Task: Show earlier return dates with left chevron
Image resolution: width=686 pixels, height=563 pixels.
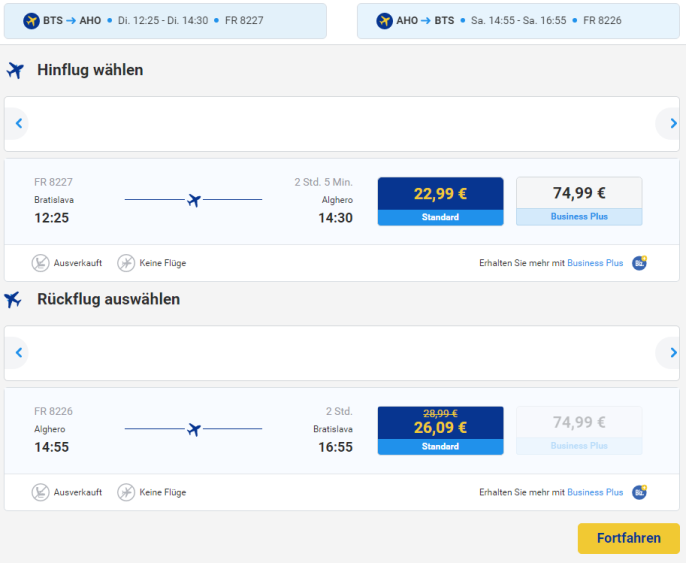Action: point(18,353)
